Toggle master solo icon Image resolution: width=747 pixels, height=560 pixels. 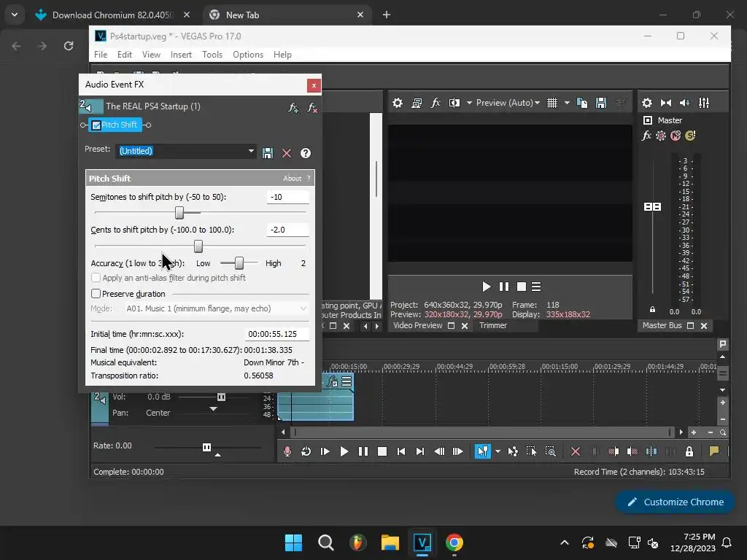690,136
